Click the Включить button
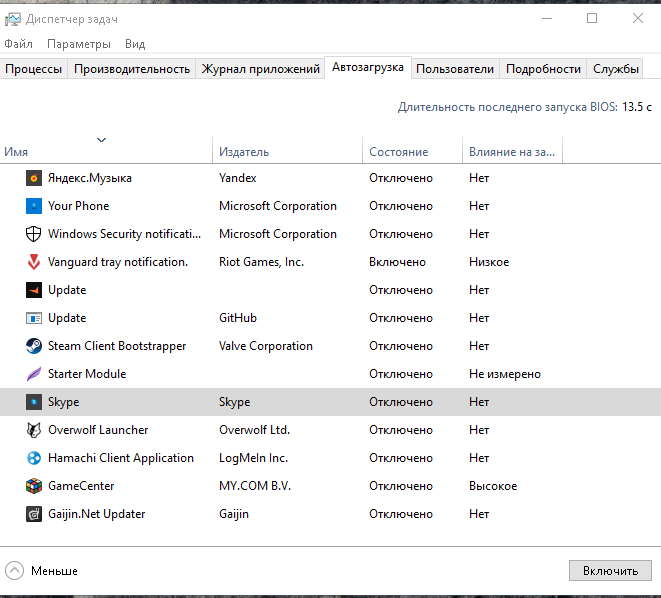The width and height of the screenshot is (661, 598). [x=610, y=571]
